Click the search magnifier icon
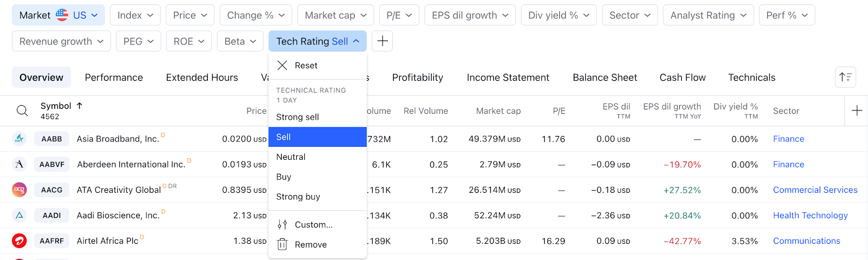 (x=22, y=110)
